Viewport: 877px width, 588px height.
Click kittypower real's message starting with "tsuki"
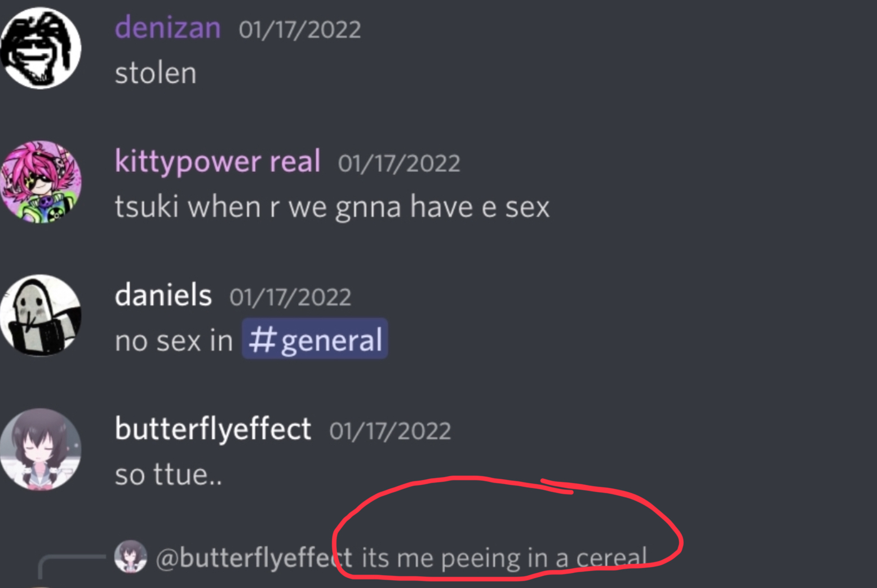(x=331, y=206)
